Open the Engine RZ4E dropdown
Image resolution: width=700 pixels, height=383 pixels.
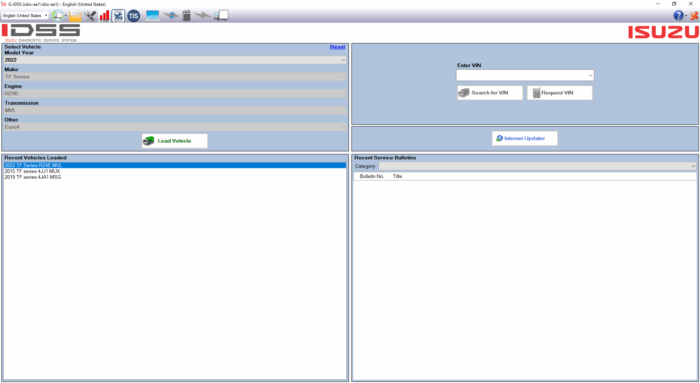click(175, 93)
